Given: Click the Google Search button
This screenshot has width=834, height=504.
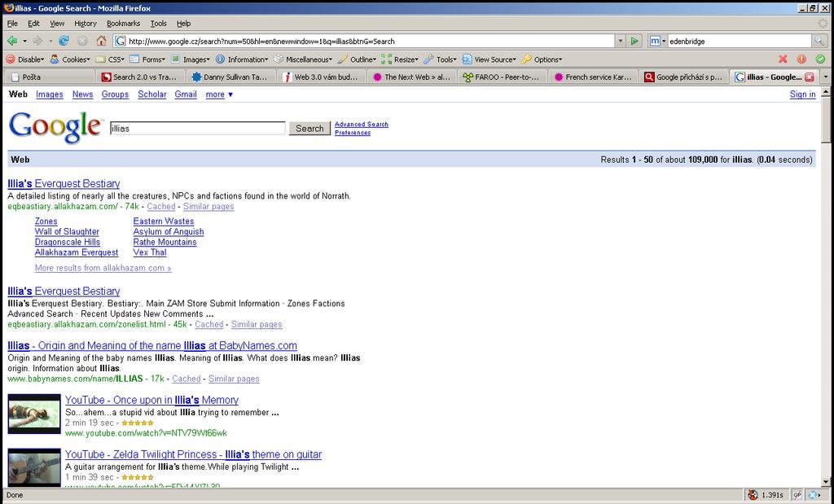Looking at the screenshot, I should coord(309,128).
